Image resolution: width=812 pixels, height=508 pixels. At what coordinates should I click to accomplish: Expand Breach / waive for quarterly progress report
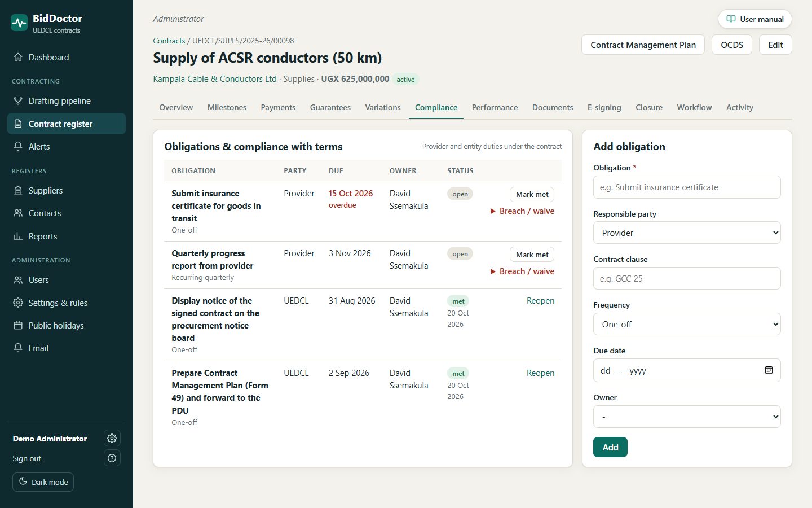point(522,271)
